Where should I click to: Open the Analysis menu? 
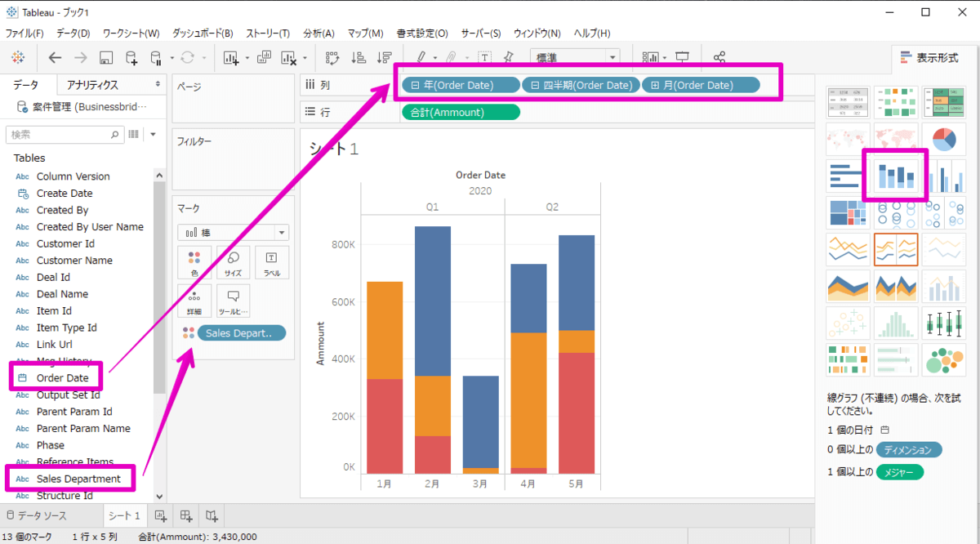click(x=318, y=33)
